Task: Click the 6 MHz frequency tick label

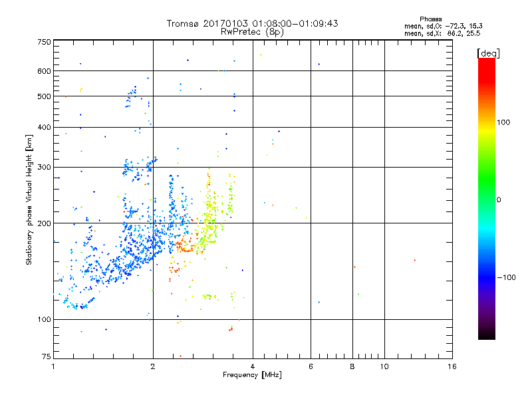Action: pyautogui.click(x=311, y=366)
